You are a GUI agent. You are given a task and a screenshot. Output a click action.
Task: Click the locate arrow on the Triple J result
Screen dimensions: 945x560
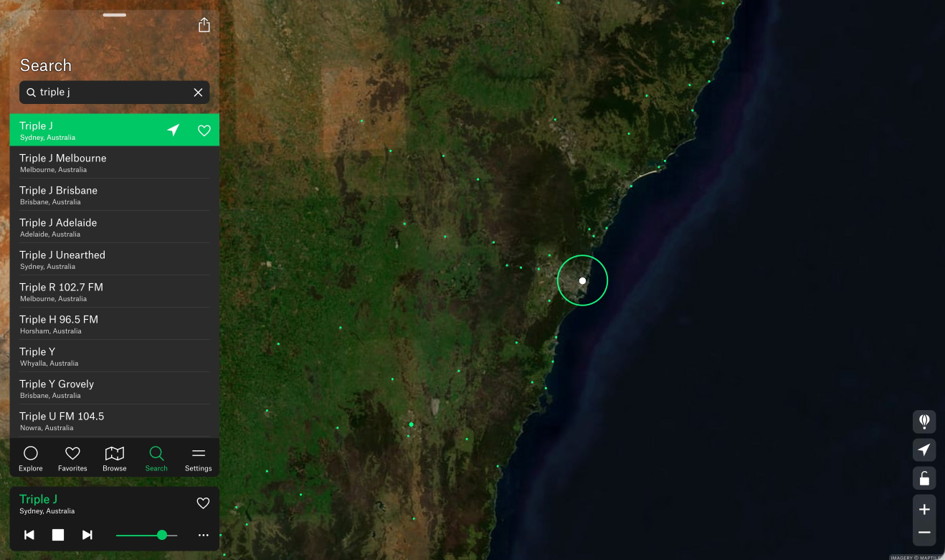coord(174,130)
